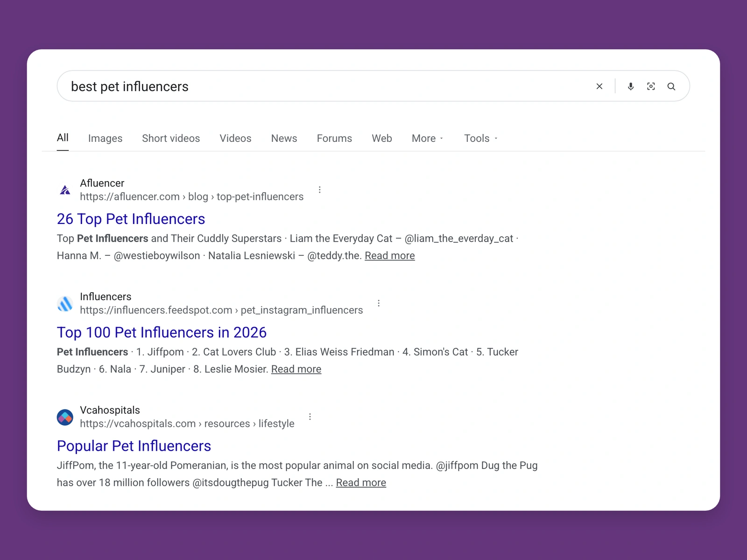The height and width of the screenshot is (560, 747).
Task: Click Read more on the Afluencer snippet
Action: pos(390,256)
